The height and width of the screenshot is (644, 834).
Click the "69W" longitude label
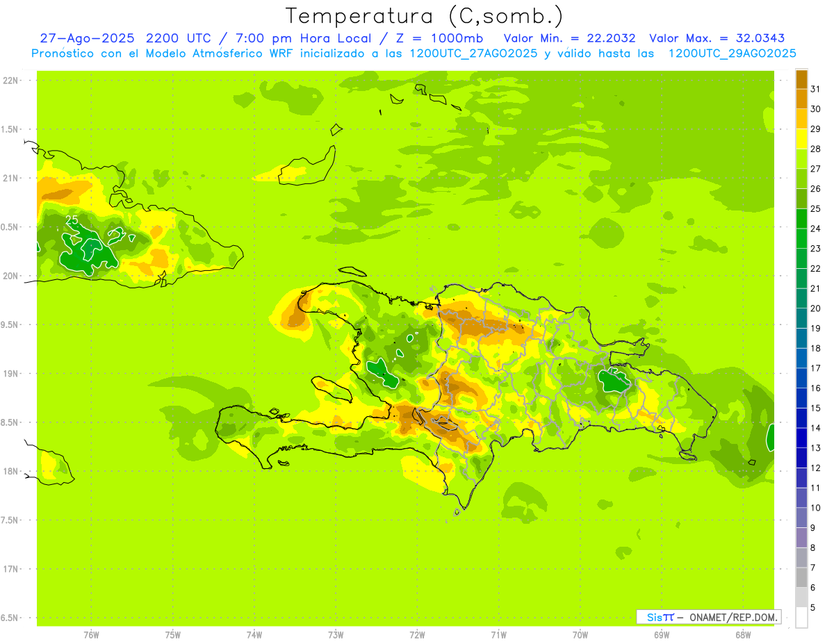(662, 634)
